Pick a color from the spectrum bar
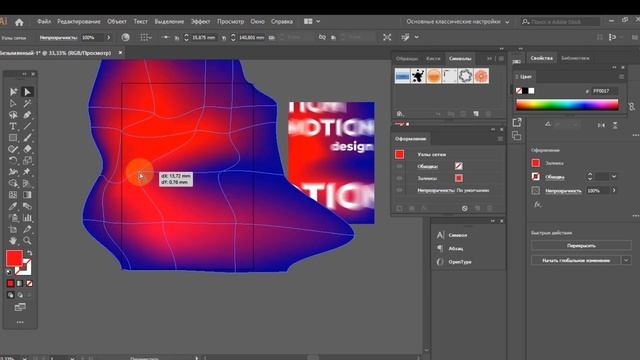 [x=567, y=105]
